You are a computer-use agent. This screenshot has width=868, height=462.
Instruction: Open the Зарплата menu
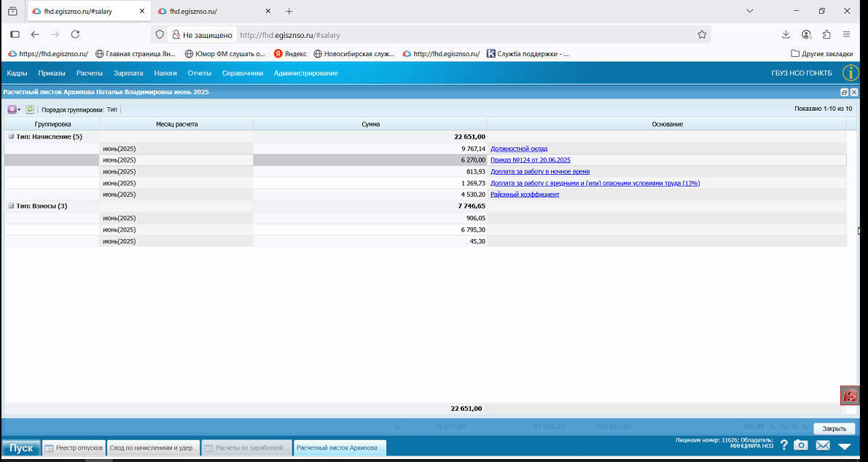[128, 73]
